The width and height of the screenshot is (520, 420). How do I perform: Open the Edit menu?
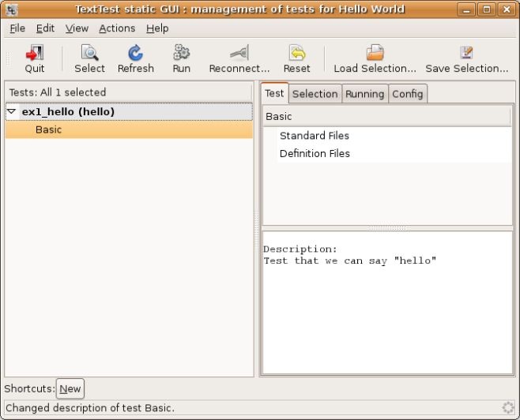(45, 28)
